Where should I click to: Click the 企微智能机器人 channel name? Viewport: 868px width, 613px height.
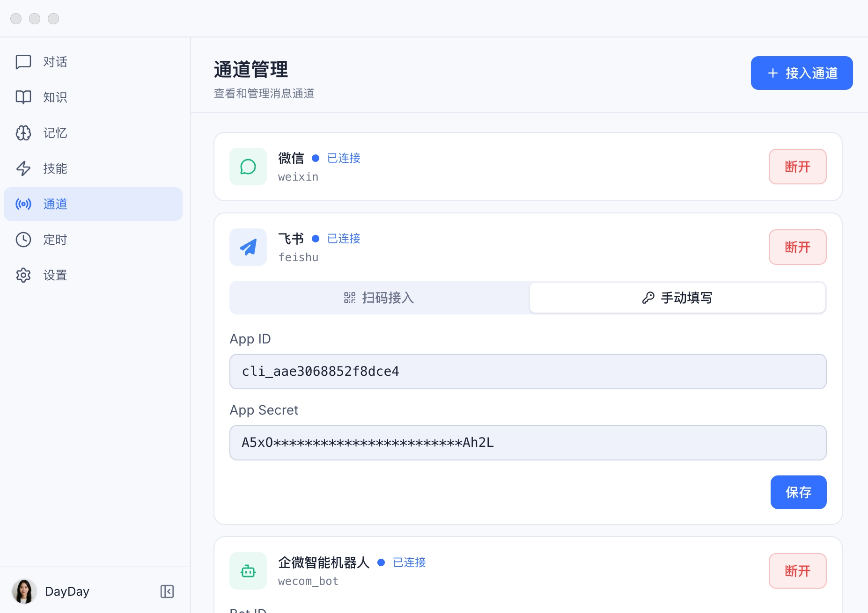324,562
